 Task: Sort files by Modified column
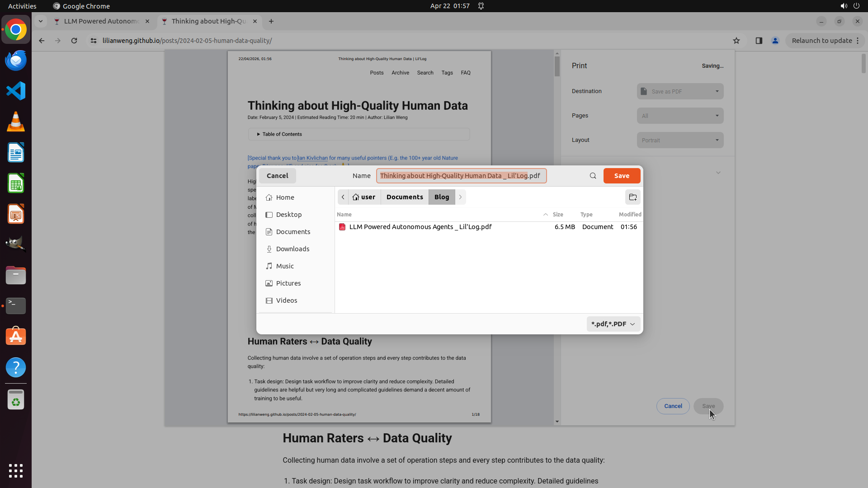630,215
